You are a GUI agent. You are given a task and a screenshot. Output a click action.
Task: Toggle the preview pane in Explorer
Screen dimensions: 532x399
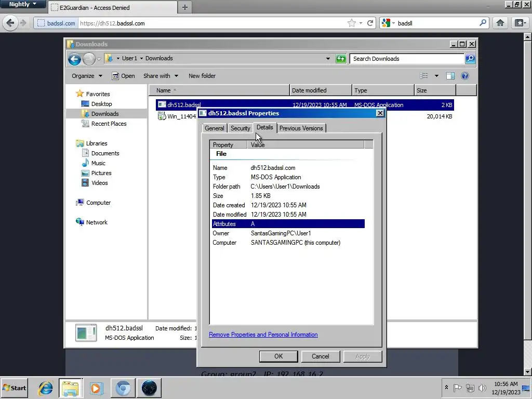coord(450,76)
